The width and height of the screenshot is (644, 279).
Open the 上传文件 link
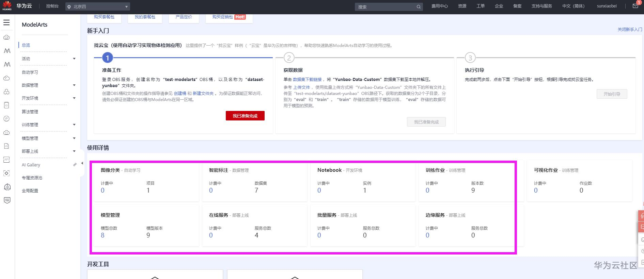pyautogui.click(x=301, y=87)
